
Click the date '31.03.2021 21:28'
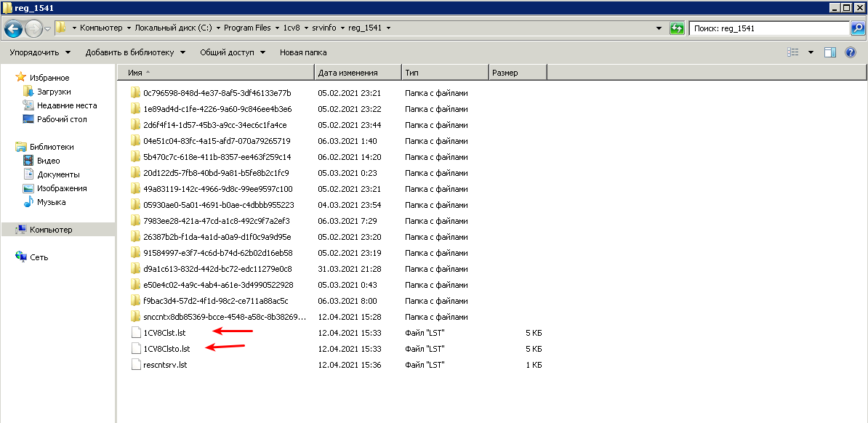coord(347,269)
